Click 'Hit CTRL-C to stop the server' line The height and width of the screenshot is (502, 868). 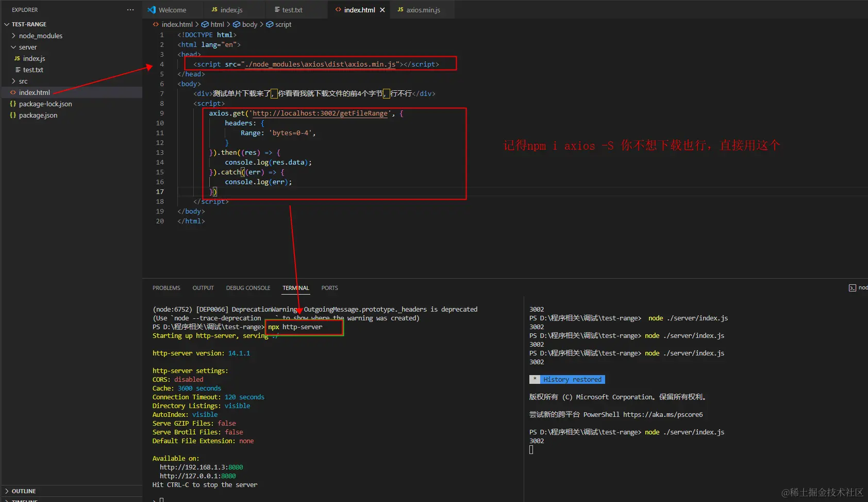click(205, 485)
